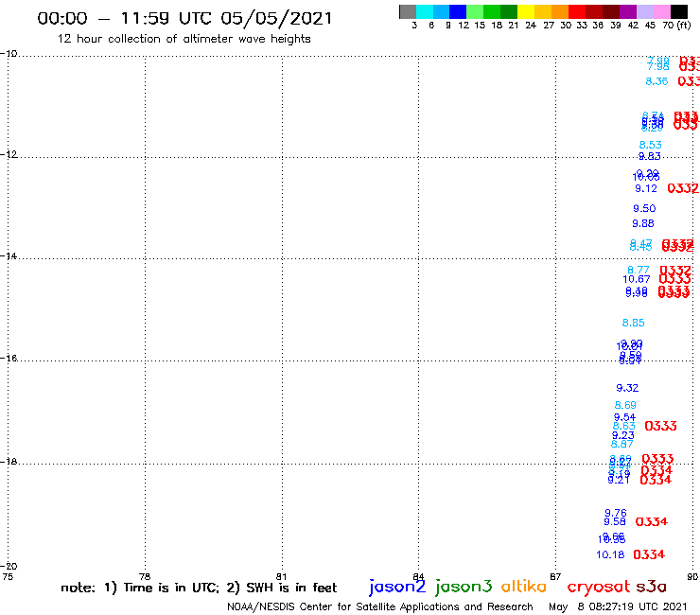Select the blue 'jason2' satellite label

click(397, 587)
